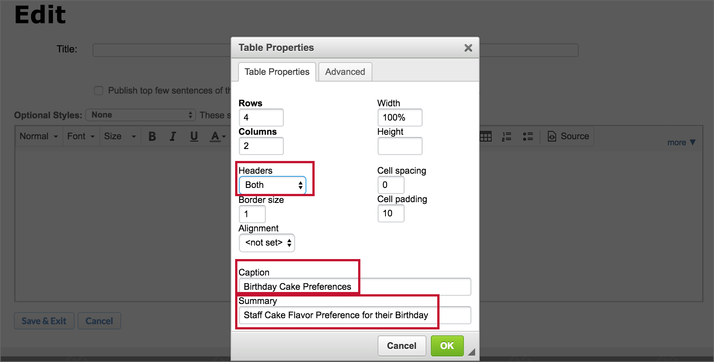Confirm with the green OK button
Image resolution: width=714 pixels, height=362 pixels.
tap(447, 346)
